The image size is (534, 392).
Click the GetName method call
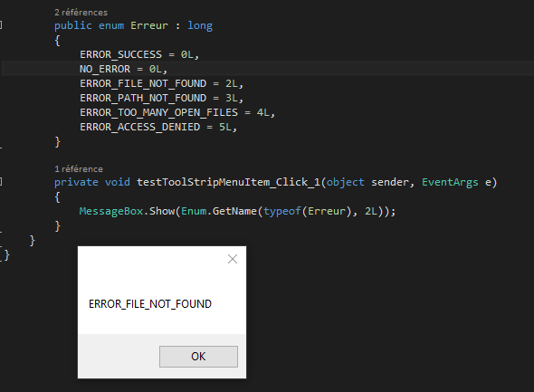coord(234,211)
